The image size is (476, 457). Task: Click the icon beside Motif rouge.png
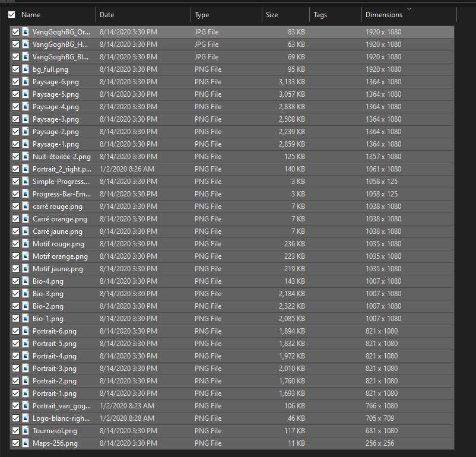[x=26, y=244]
